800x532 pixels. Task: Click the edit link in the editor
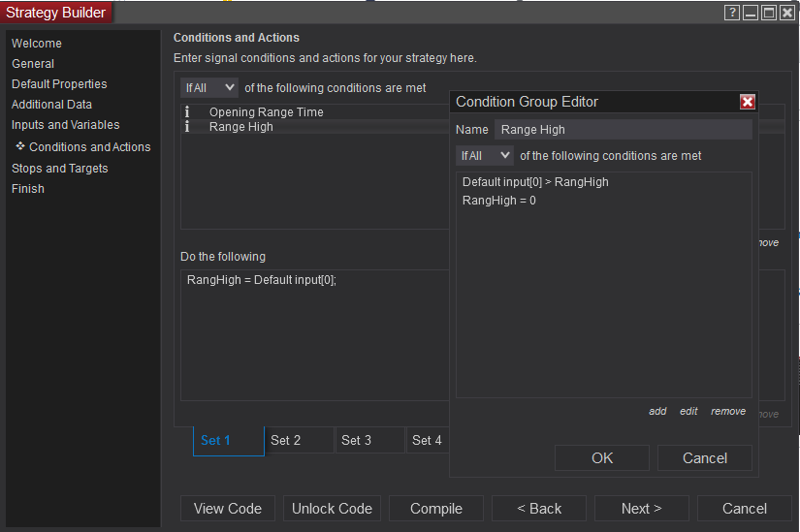(688, 411)
